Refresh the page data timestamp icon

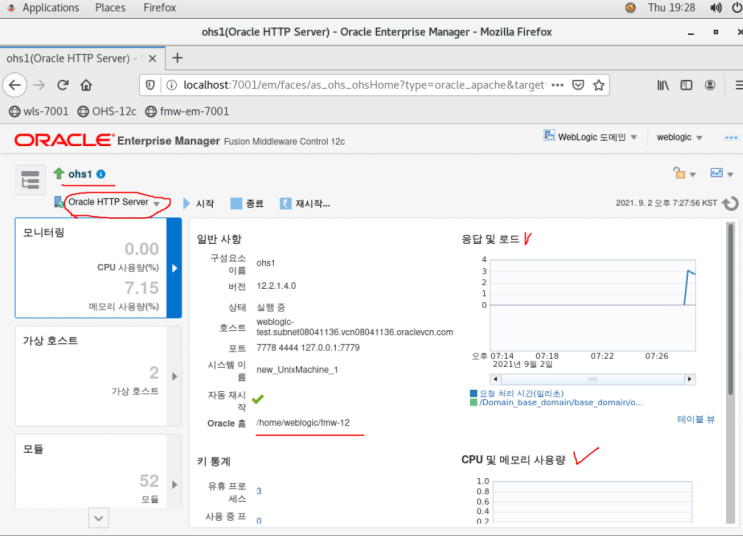730,203
